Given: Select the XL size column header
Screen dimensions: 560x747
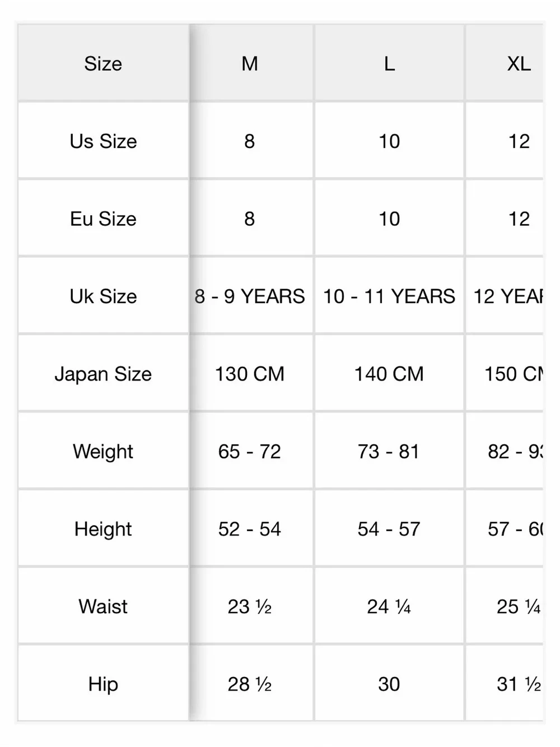Looking at the screenshot, I should coord(505,63).
